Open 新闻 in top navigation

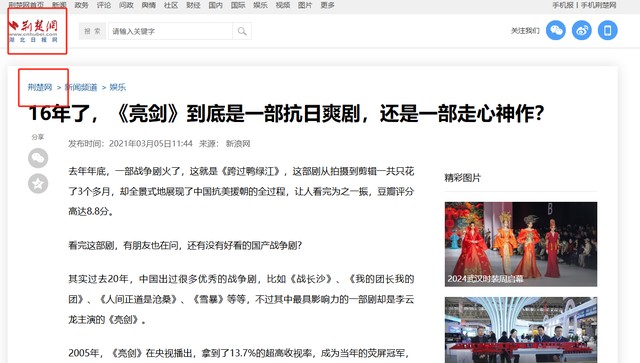click(x=59, y=5)
